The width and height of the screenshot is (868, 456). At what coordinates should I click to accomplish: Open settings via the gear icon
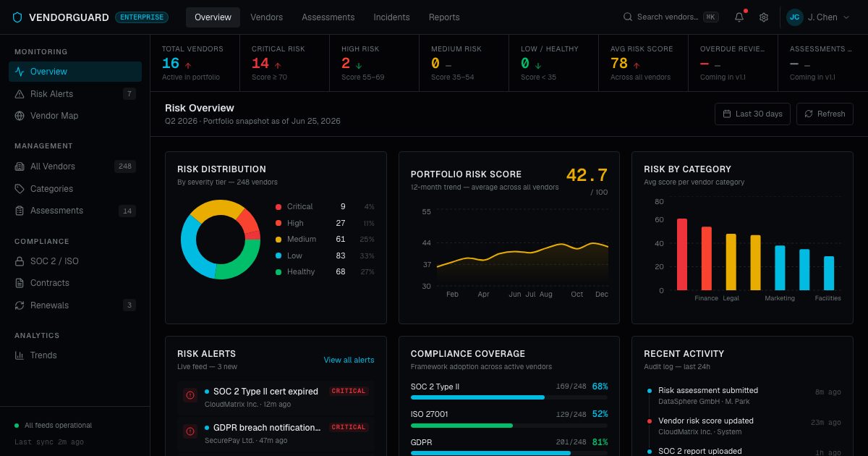point(764,17)
